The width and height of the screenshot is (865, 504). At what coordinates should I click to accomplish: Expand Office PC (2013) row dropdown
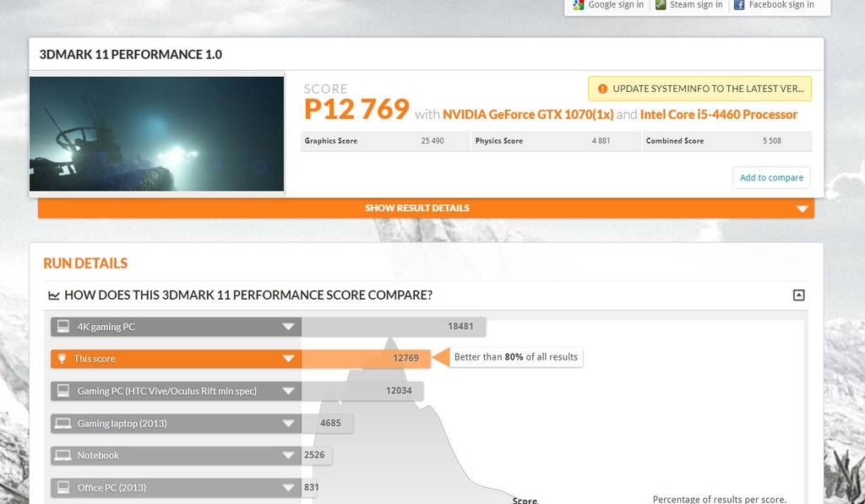point(288,488)
